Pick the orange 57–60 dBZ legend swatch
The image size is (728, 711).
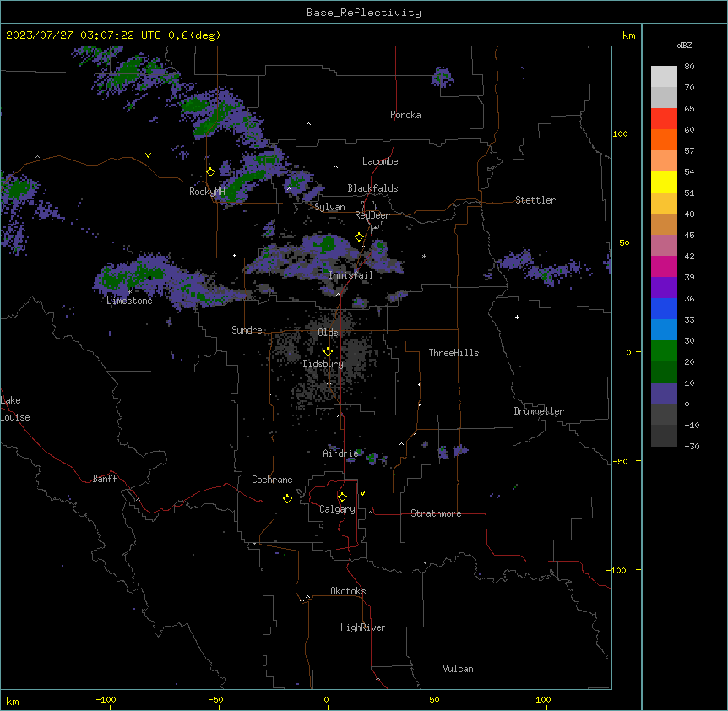pos(664,139)
